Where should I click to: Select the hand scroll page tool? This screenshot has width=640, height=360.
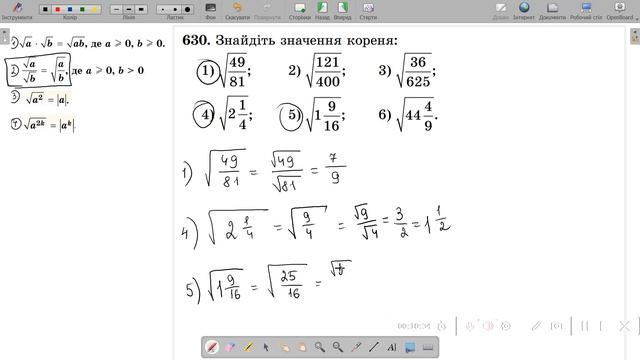pyautogui.click(x=302, y=347)
